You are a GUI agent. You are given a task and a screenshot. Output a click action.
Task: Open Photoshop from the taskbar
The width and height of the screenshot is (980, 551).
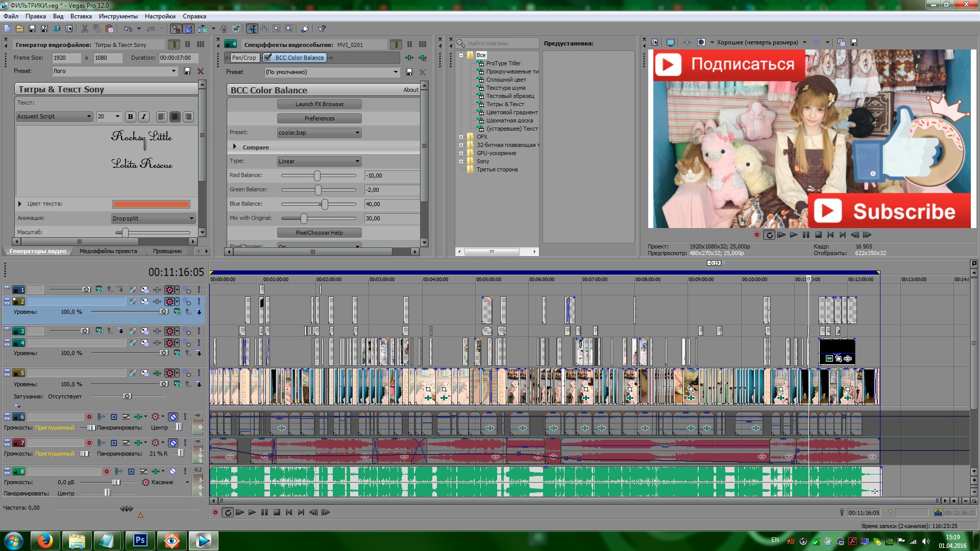140,540
